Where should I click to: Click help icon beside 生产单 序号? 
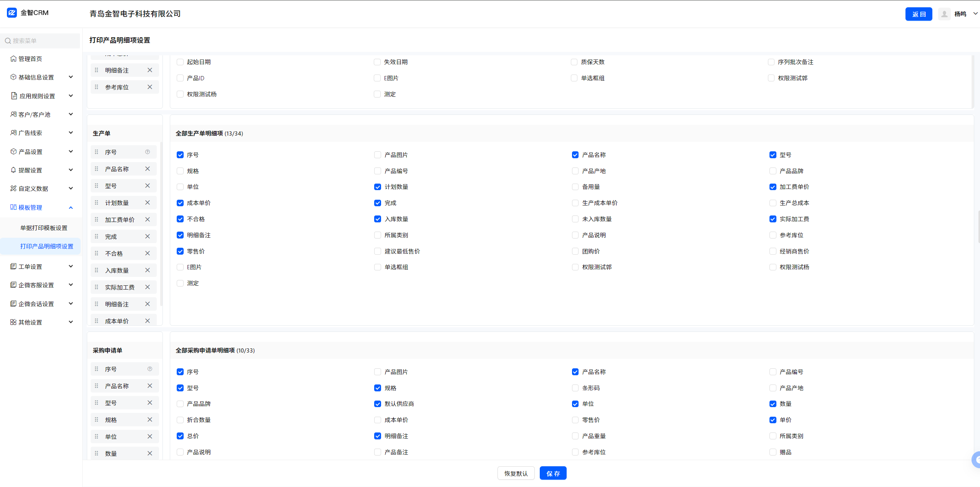click(x=148, y=152)
